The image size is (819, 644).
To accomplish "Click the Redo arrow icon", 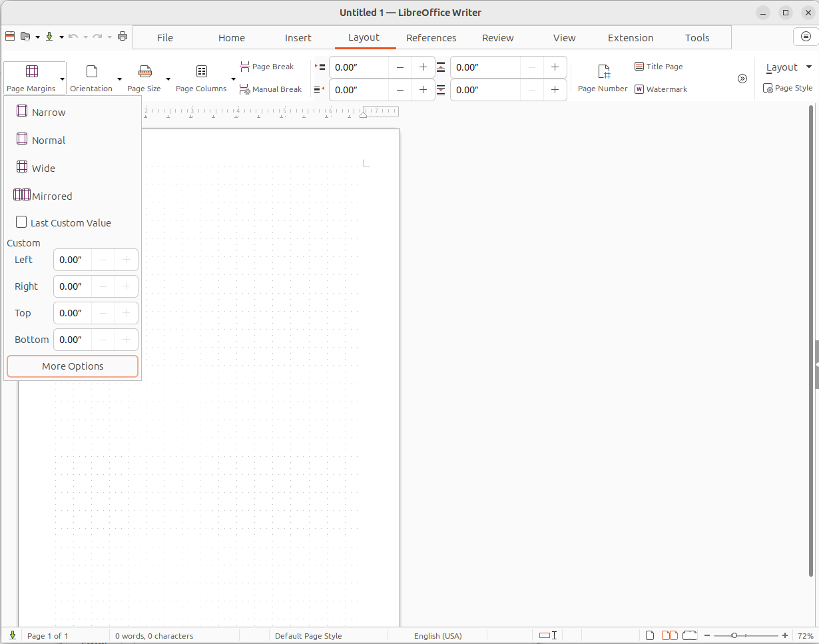I will point(97,37).
